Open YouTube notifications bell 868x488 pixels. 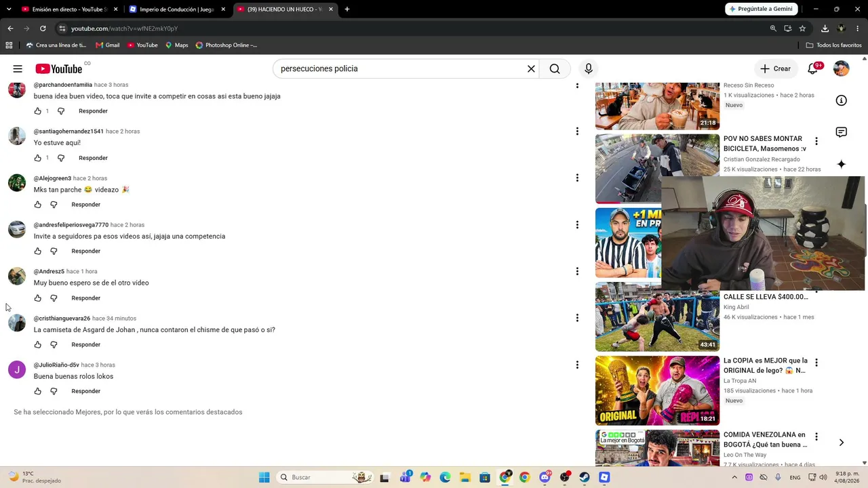pyautogui.click(x=812, y=68)
